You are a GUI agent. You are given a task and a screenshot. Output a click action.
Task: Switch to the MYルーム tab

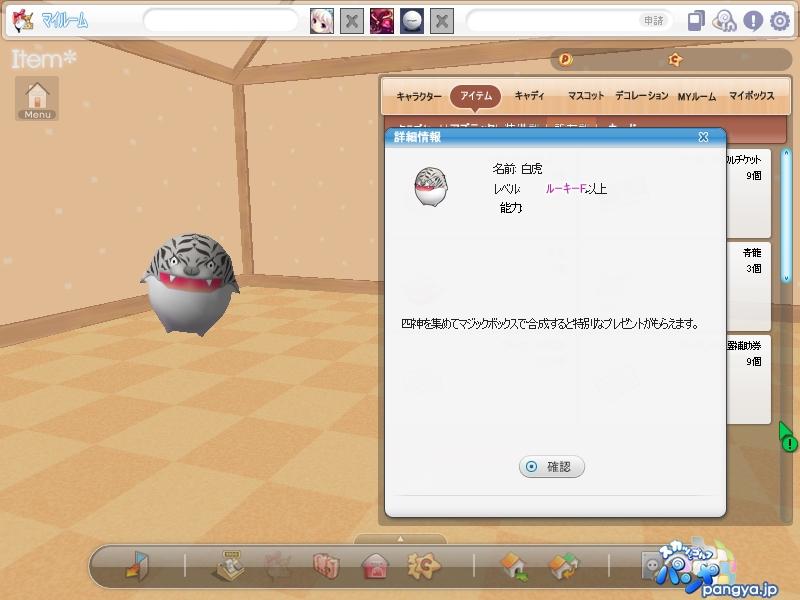click(x=697, y=96)
